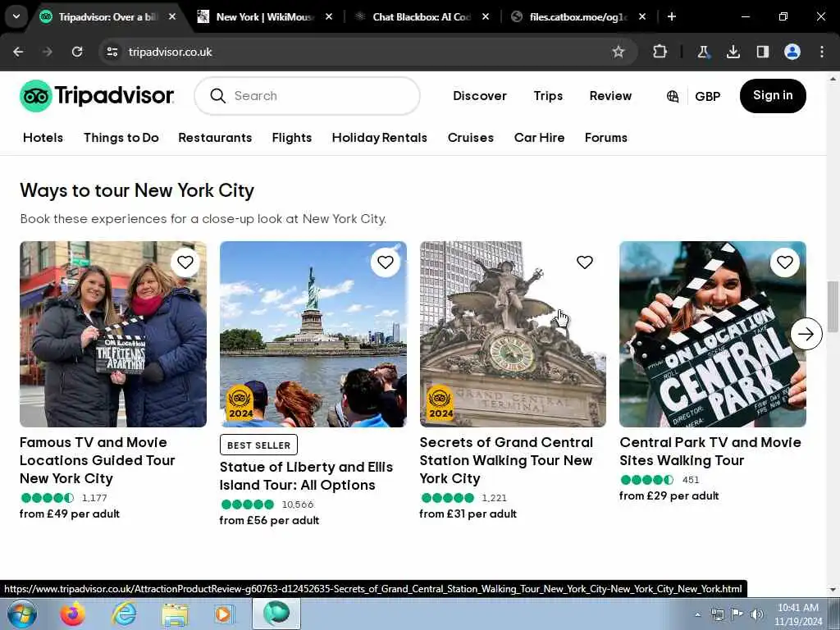Open the Holiday Rentals category

(379, 138)
